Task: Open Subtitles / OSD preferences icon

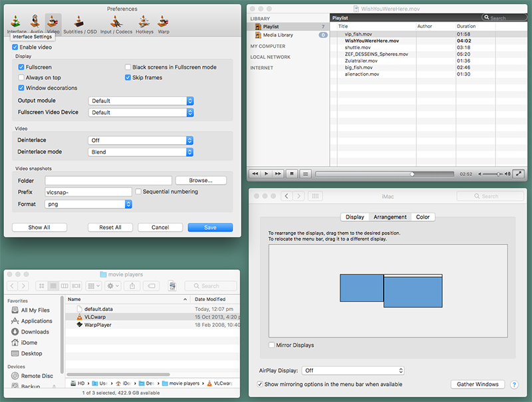Action: (x=79, y=22)
